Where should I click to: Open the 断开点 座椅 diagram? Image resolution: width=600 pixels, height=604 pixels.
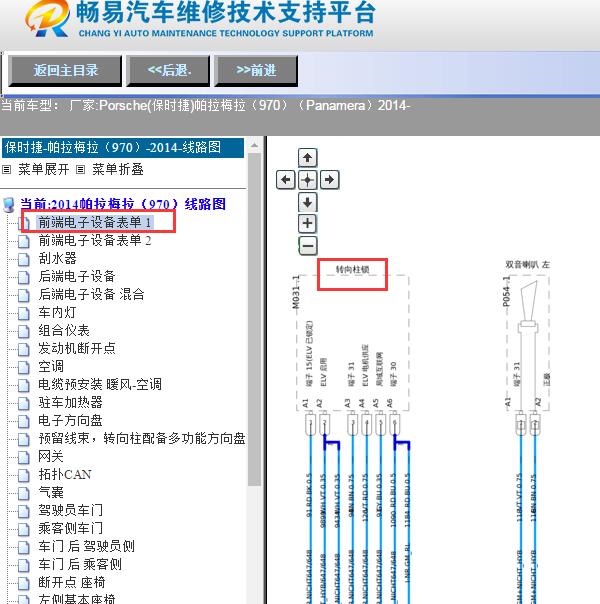(x=72, y=582)
